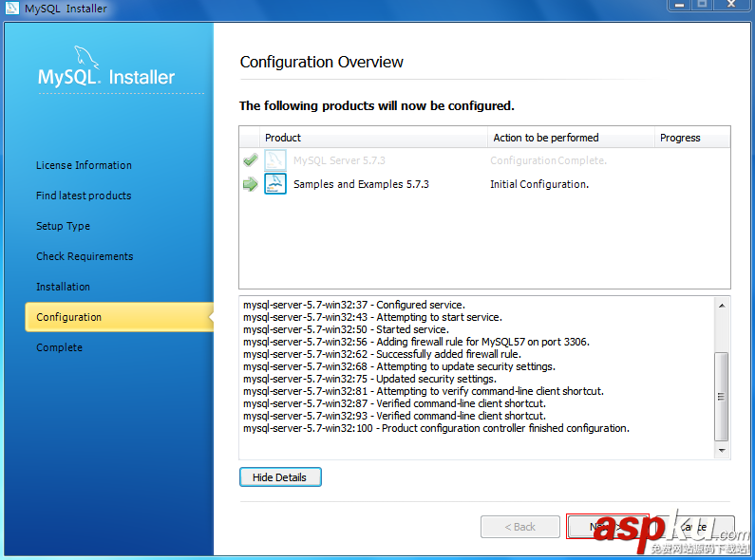Click the log line 'Updated security settings.'

(x=369, y=379)
